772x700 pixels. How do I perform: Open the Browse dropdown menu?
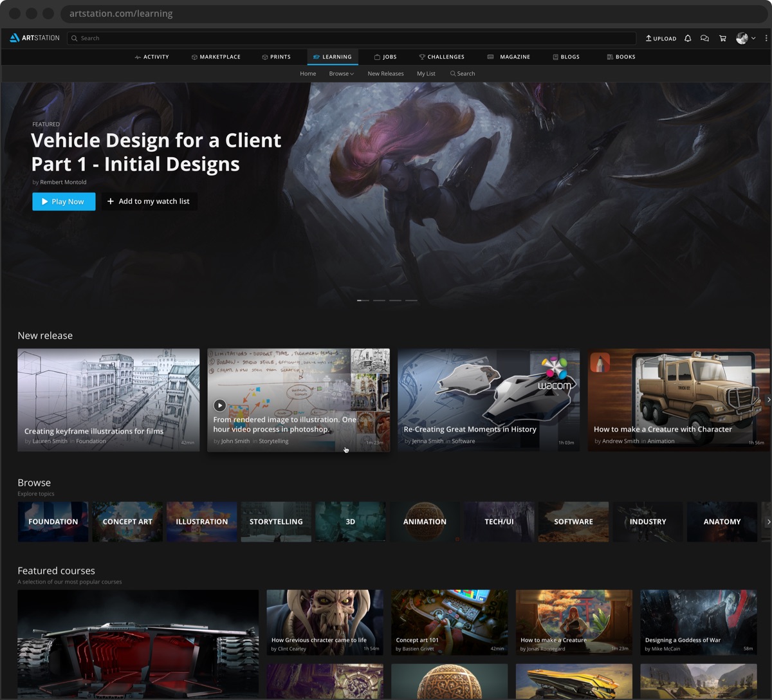(x=341, y=73)
